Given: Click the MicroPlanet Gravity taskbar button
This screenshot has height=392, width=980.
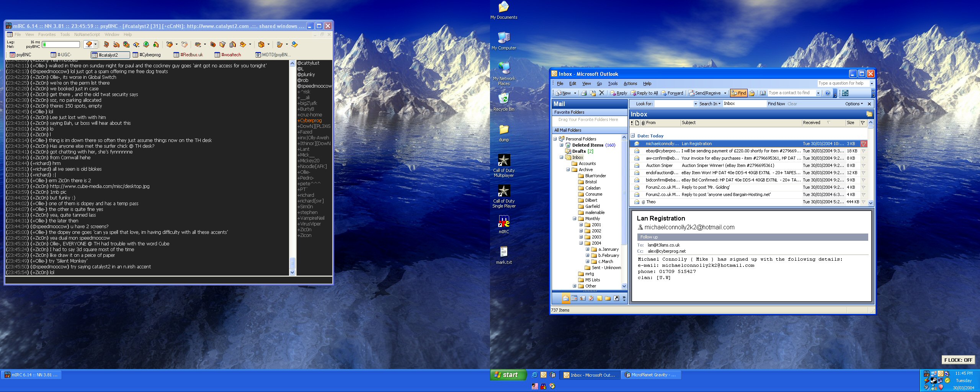Looking at the screenshot, I should point(650,375).
